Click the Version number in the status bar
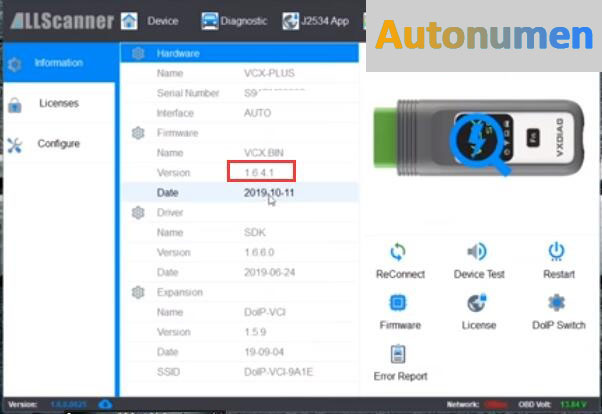 pyautogui.click(x=68, y=404)
